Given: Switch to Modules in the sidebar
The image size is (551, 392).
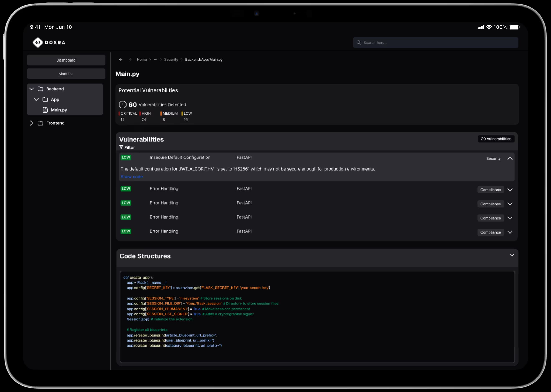Looking at the screenshot, I should pyautogui.click(x=66, y=74).
